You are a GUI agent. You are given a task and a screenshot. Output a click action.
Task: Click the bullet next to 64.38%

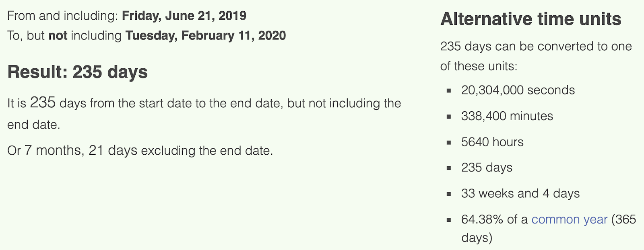449,220
